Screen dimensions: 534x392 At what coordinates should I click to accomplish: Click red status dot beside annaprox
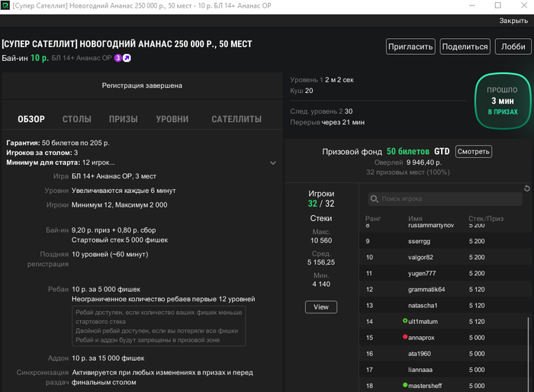(405, 337)
